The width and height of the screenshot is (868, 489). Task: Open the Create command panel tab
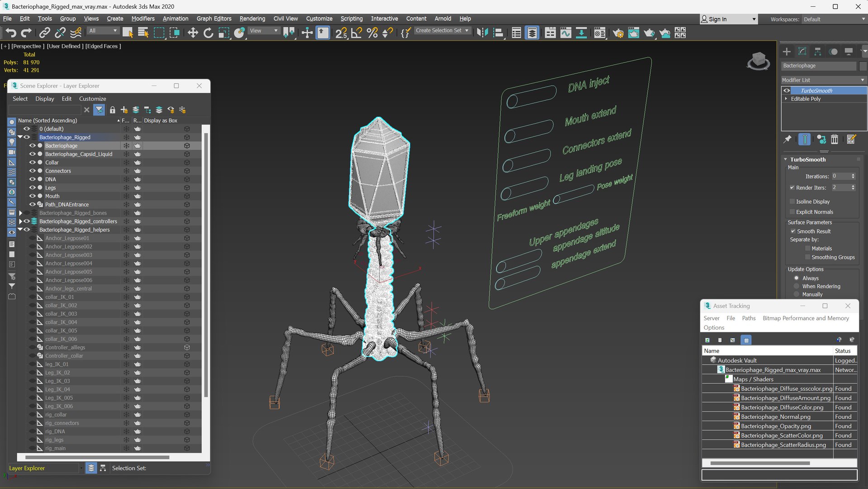787,51
